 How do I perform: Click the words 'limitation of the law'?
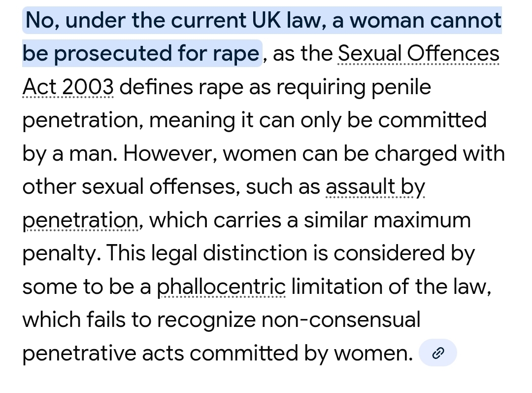391,286
